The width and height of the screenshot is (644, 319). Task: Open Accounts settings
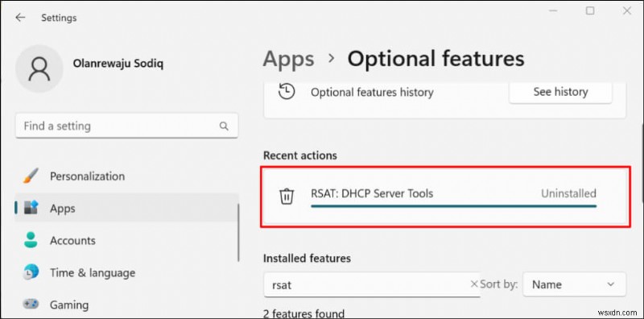tap(126, 241)
